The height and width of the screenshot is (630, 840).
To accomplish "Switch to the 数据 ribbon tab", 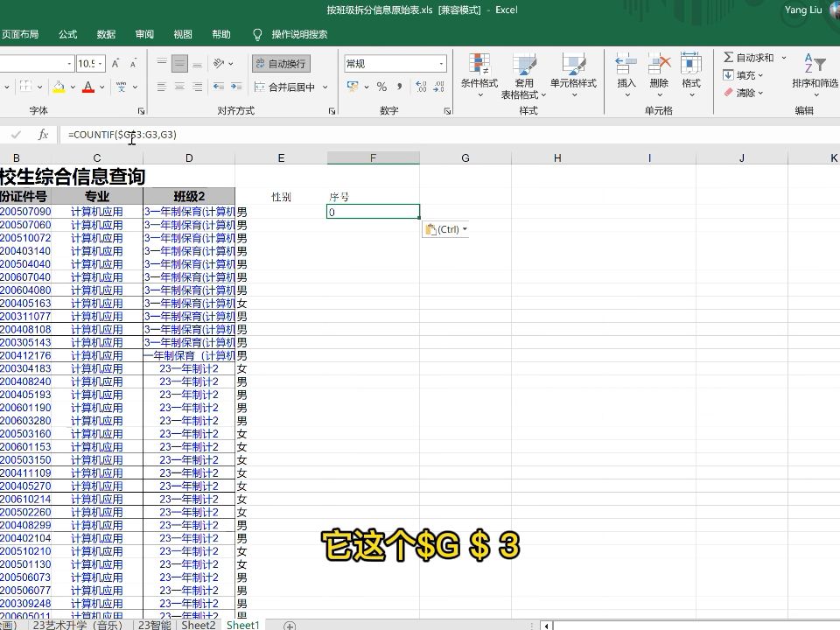I will click(105, 34).
